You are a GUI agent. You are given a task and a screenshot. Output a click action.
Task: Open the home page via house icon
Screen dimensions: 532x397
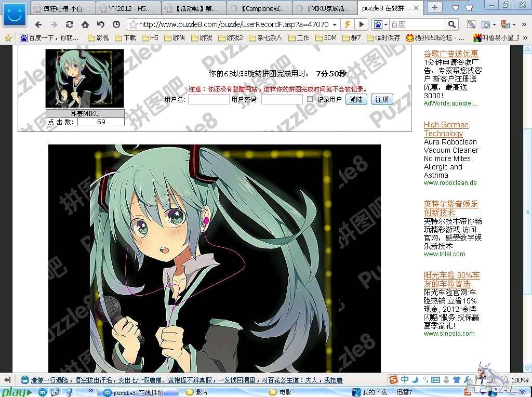85,24
